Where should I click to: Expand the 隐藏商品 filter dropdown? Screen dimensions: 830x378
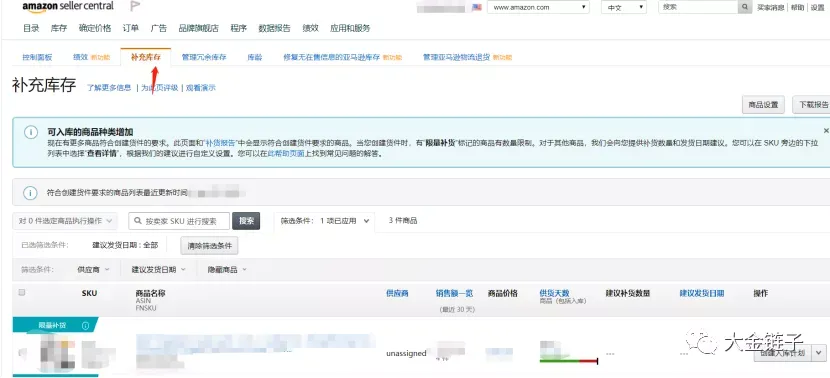[227, 269]
